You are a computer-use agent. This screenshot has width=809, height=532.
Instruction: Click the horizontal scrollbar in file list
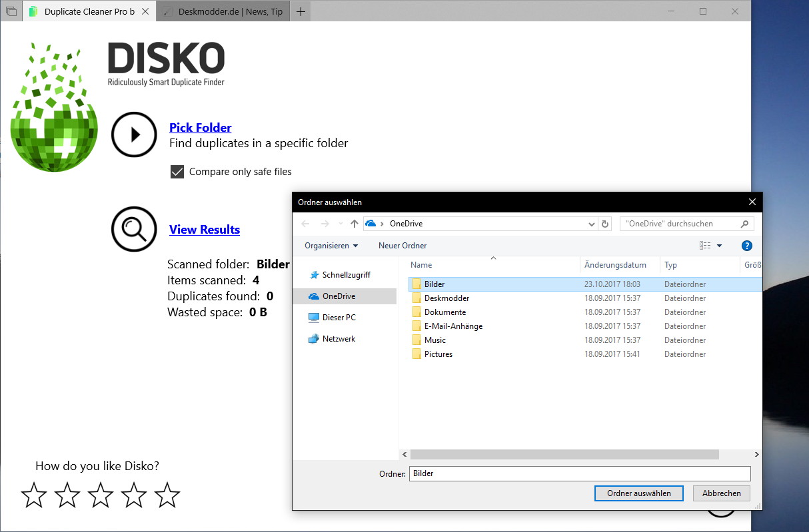[564, 454]
